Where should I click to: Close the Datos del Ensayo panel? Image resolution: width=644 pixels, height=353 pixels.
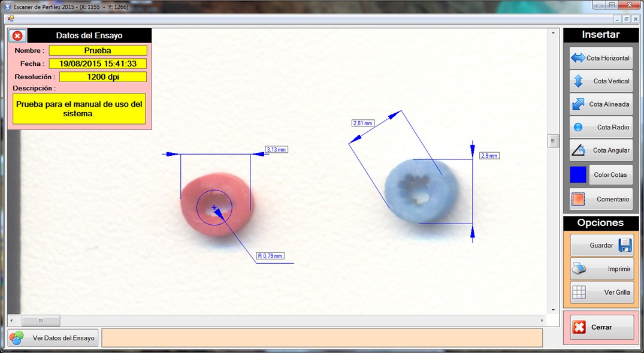coord(17,36)
